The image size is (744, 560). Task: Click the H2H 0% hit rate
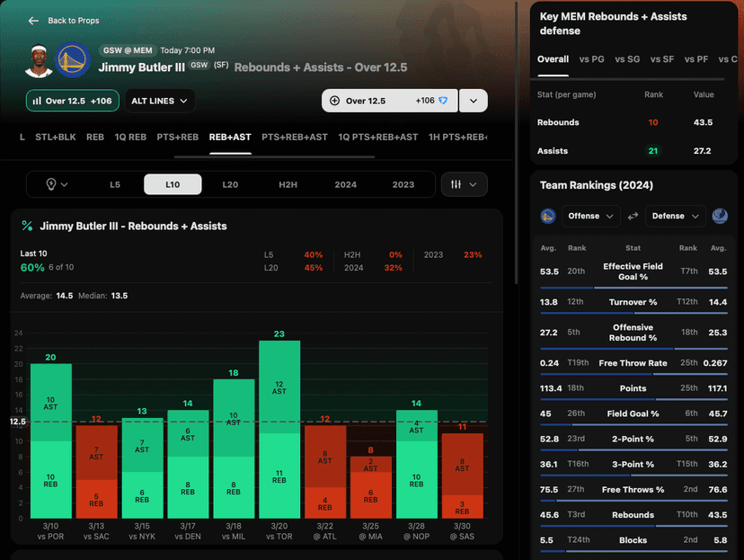(x=395, y=255)
